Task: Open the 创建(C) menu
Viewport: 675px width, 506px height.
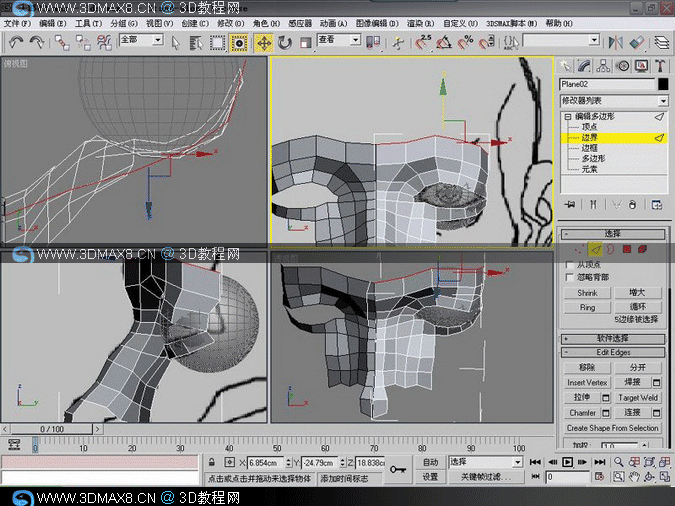Action: 195,23
